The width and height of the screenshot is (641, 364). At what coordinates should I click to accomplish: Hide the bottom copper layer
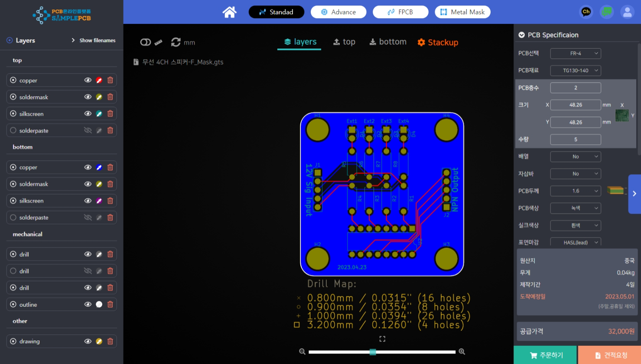click(x=88, y=167)
